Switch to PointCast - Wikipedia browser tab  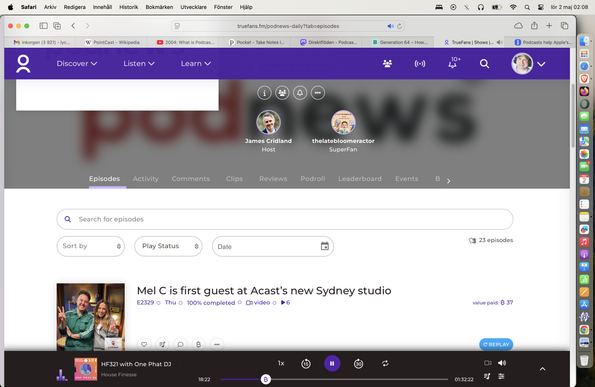coord(113,42)
